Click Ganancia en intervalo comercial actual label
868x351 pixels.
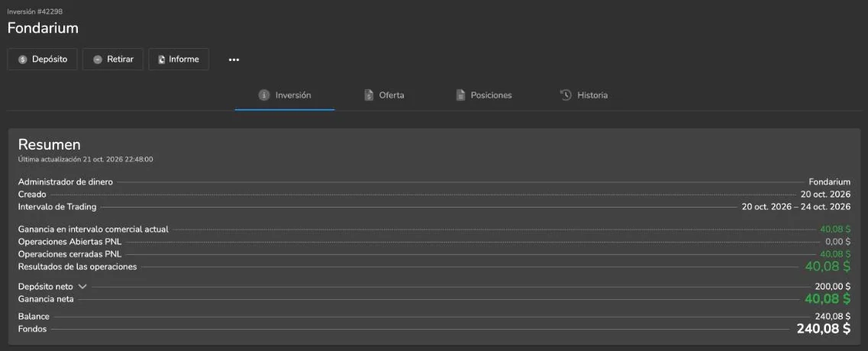point(94,229)
